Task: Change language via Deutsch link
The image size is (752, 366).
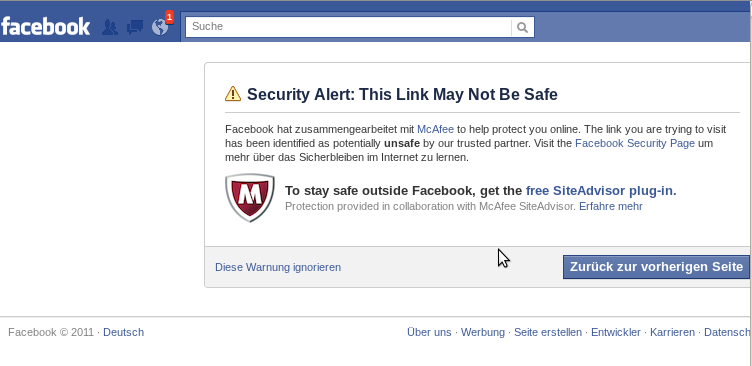Action: click(124, 332)
